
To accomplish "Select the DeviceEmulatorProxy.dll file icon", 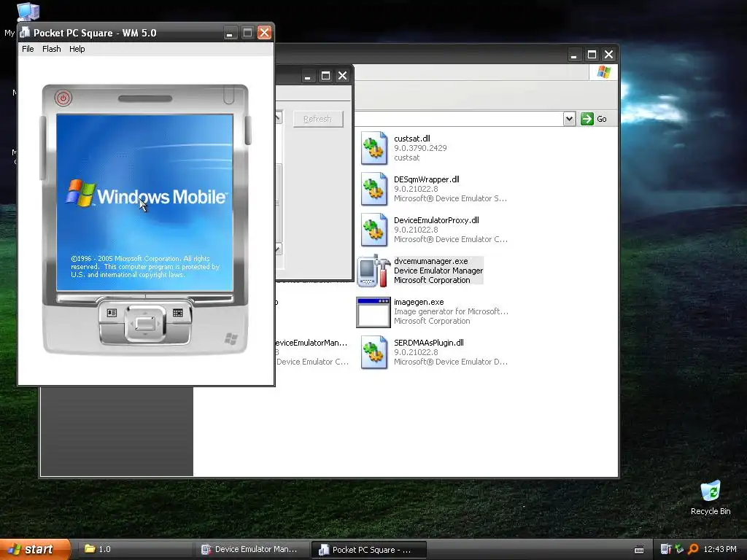I will 374,230.
